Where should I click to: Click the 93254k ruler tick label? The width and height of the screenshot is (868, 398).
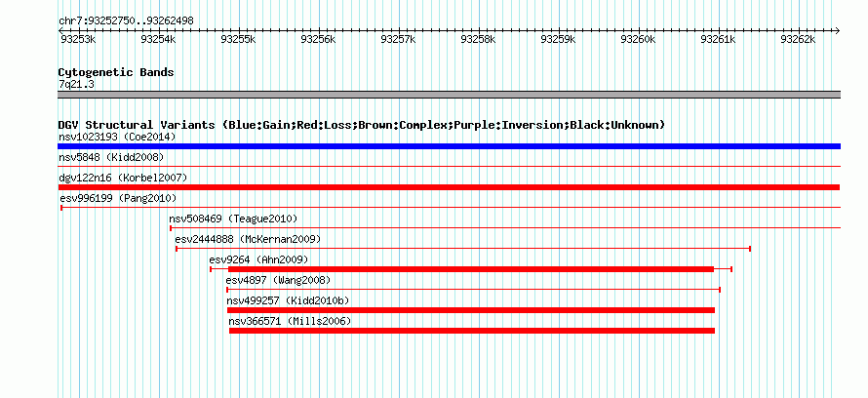click(158, 39)
